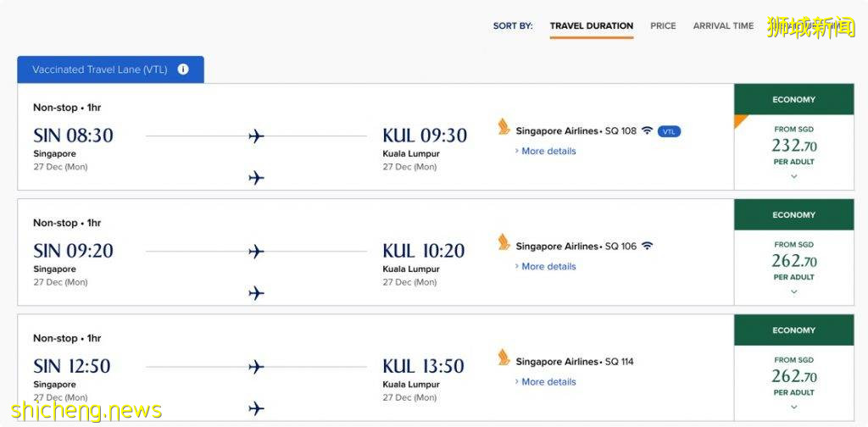
Task: Expand the 232.70 economy fare chevron
Action: 793,177
